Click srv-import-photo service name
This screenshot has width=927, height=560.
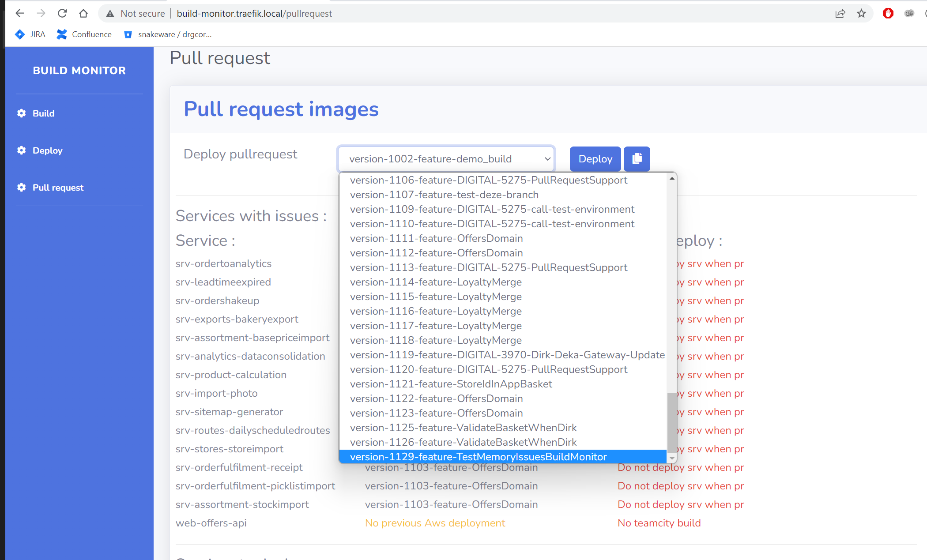pos(217,393)
